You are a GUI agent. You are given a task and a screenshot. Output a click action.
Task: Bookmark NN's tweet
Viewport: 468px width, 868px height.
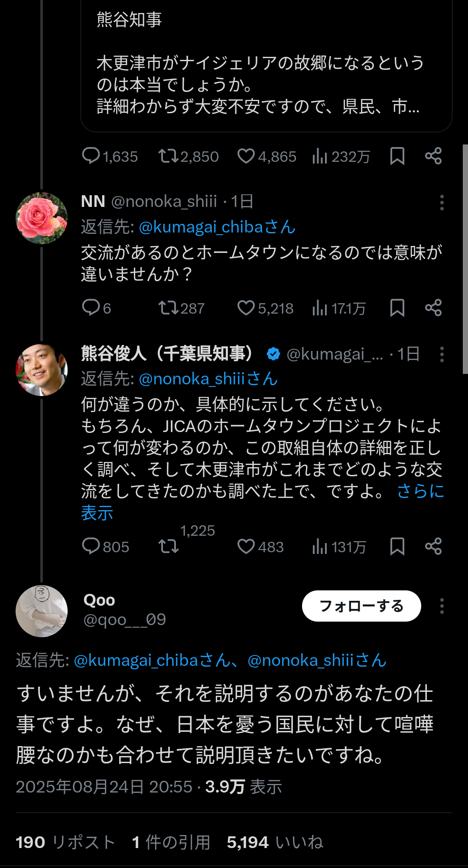397,308
